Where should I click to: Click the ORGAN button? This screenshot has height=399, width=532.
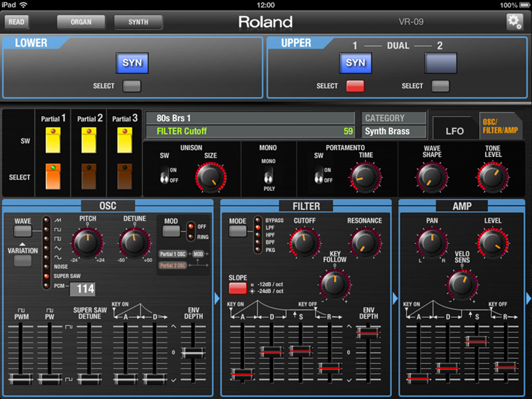click(x=81, y=22)
